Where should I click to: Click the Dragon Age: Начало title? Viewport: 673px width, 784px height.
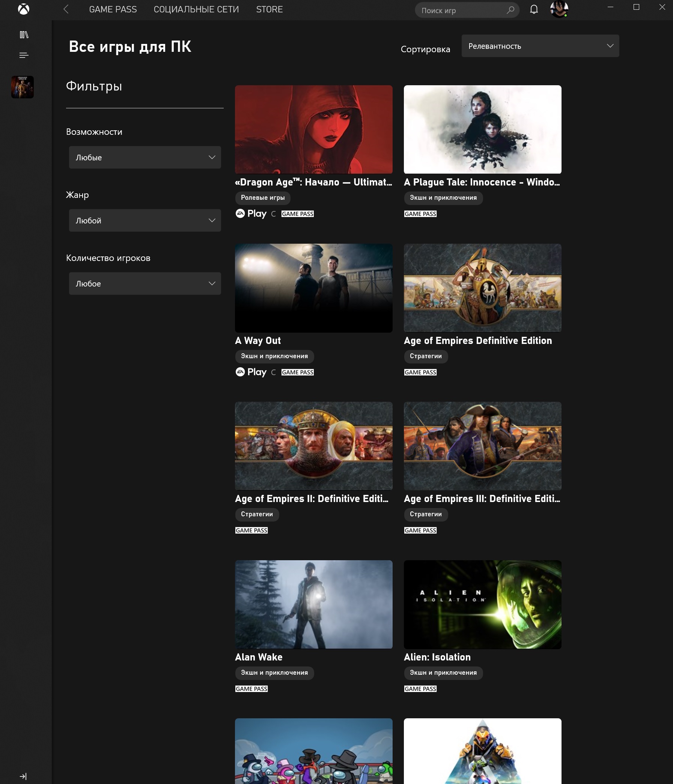[x=314, y=182]
